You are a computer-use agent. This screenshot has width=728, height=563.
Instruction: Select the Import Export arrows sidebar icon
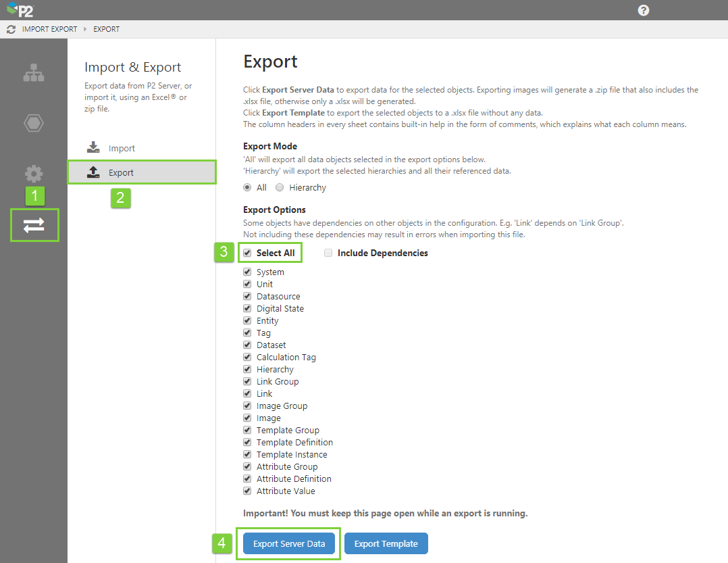[34, 226]
